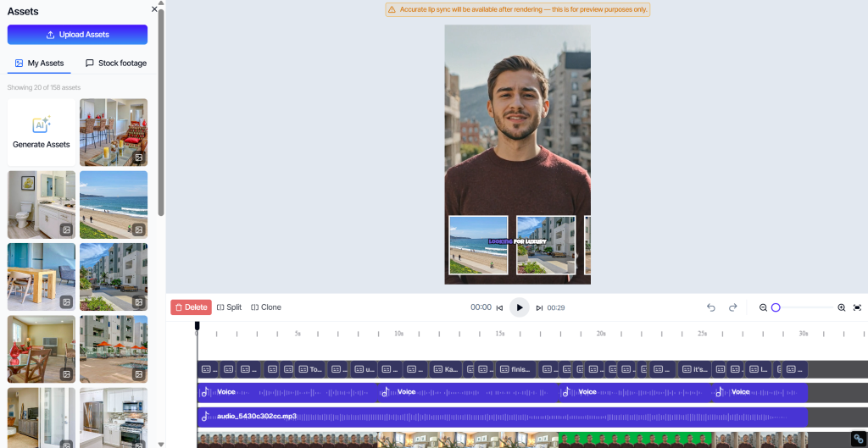Split the clip at the playhead
The height and width of the screenshot is (448, 868).
click(229, 307)
